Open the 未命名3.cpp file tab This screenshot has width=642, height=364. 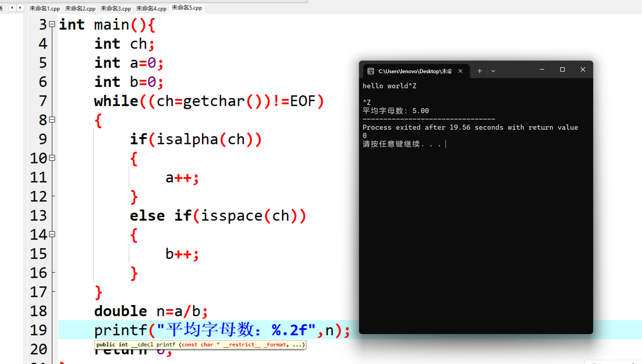tap(116, 8)
